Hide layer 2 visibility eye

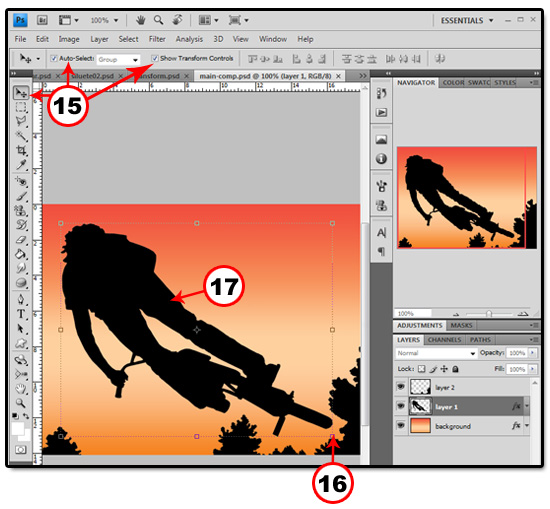[x=401, y=387]
